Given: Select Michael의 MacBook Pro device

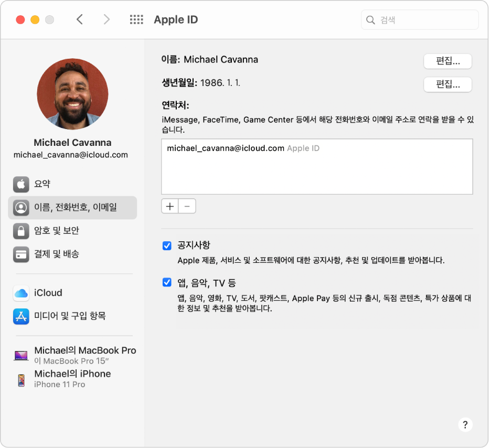Looking at the screenshot, I should click(x=75, y=355).
